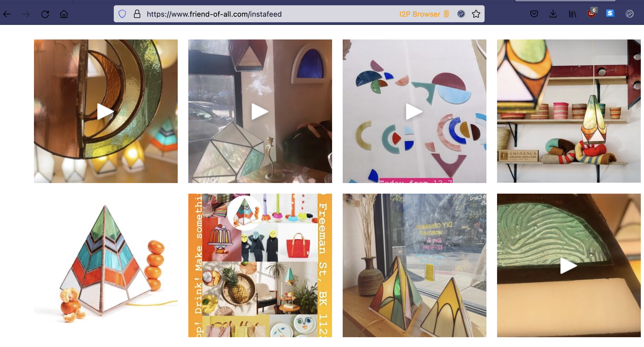
Task: Show the library bookmarks menu
Action: tap(572, 14)
